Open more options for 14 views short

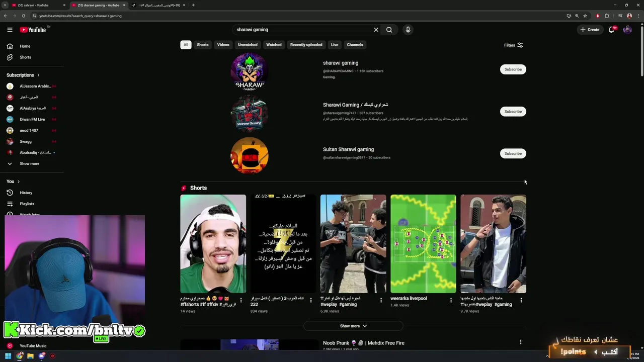pyautogui.click(x=241, y=300)
